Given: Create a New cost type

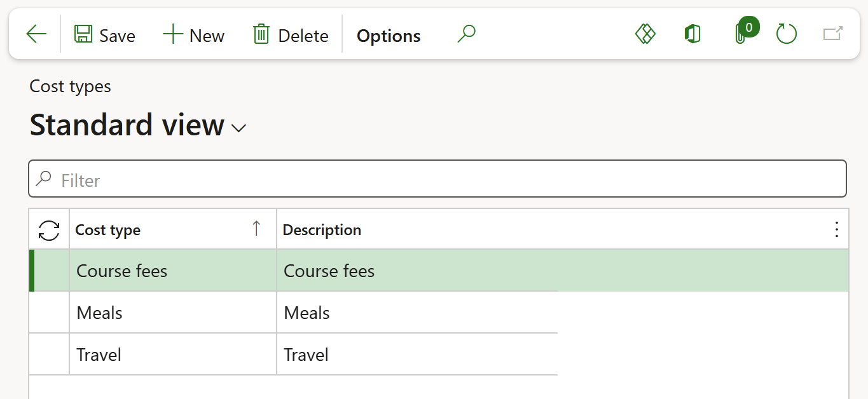Looking at the screenshot, I should (x=193, y=35).
